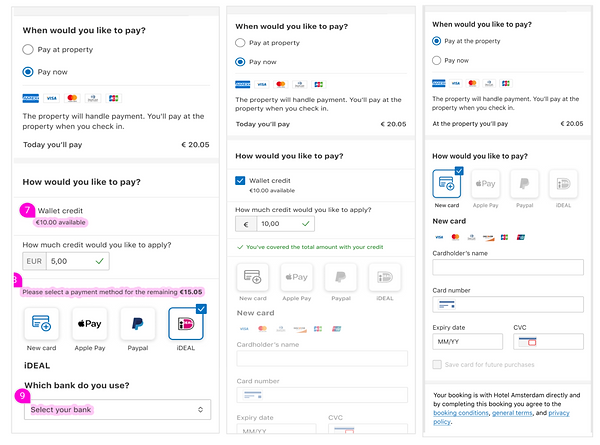Select New card method in left panel

tap(41, 324)
